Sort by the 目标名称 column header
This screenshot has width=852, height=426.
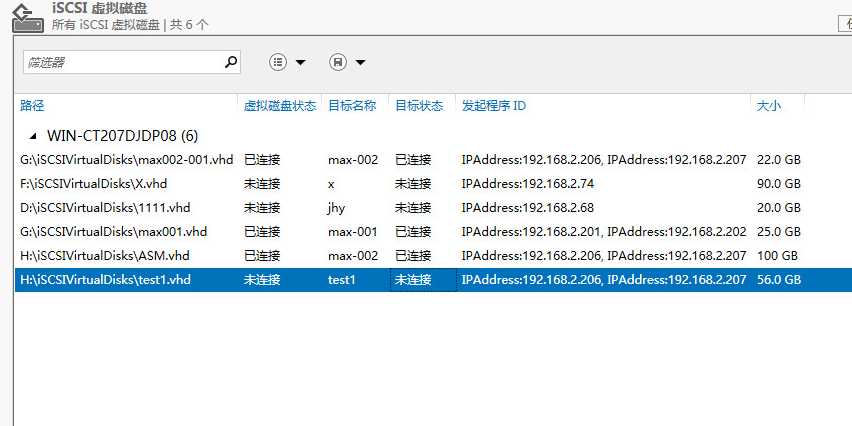352,105
